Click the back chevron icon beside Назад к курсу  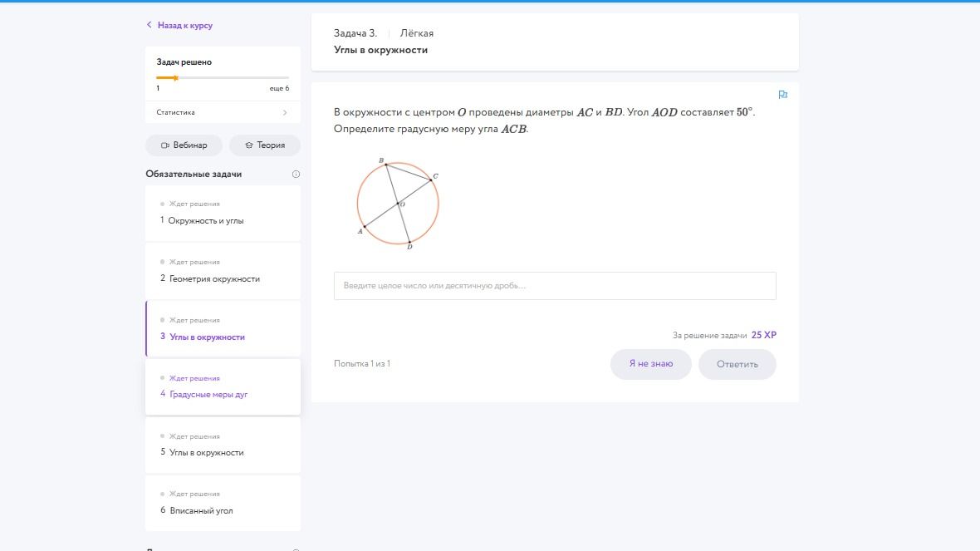click(149, 25)
